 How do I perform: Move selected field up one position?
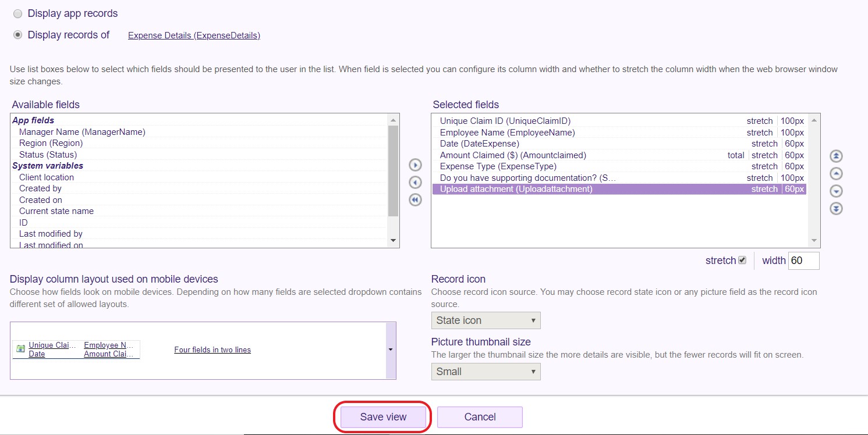coord(836,173)
